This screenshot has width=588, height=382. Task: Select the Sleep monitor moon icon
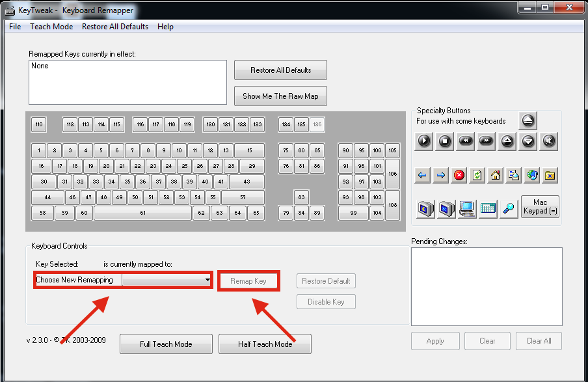pyautogui.click(x=425, y=208)
